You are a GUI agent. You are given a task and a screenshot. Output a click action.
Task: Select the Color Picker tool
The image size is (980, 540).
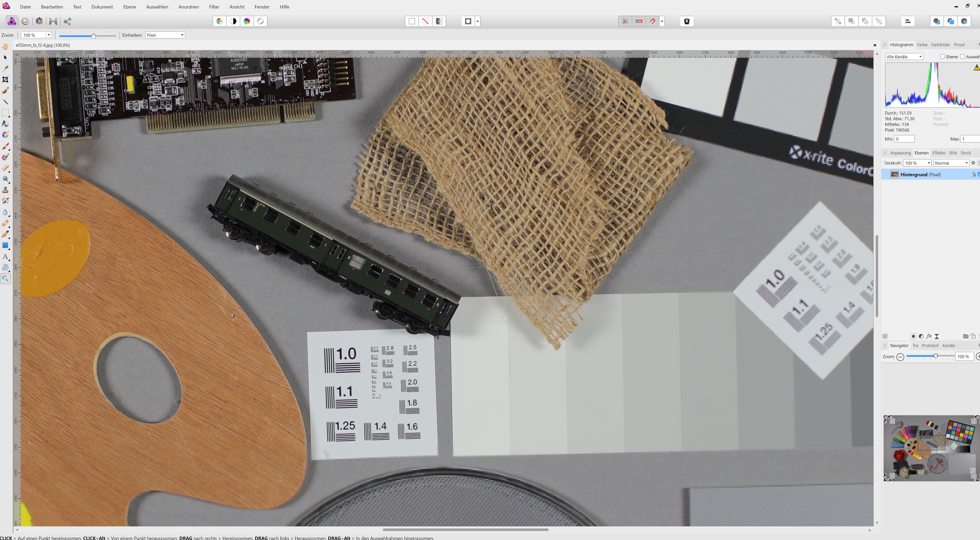tap(5, 68)
